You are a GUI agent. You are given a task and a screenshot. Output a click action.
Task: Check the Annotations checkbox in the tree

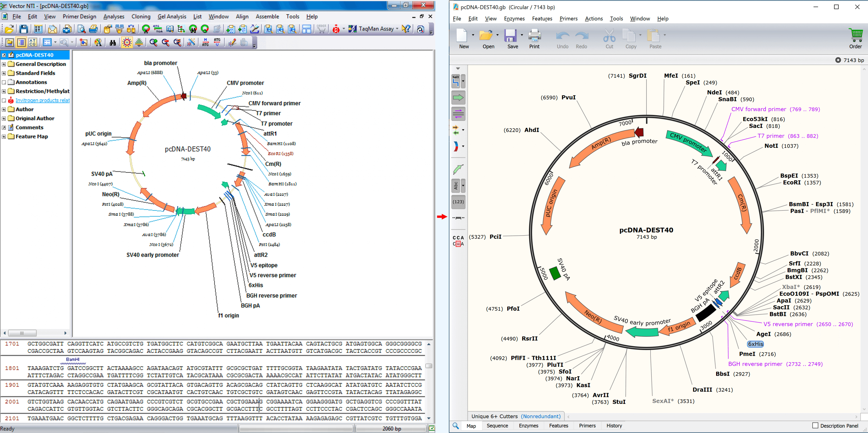[x=4, y=82]
